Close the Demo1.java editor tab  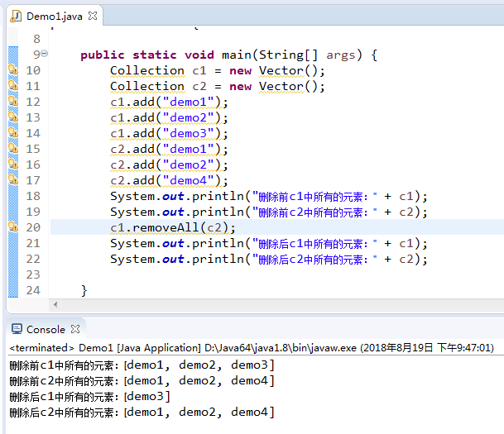coord(93,16)
